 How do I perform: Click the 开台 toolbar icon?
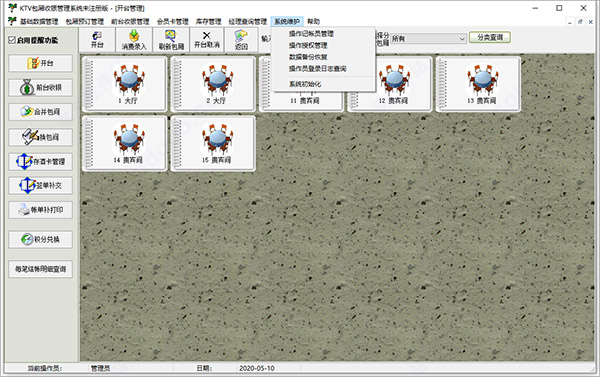(x=97, y=39)
